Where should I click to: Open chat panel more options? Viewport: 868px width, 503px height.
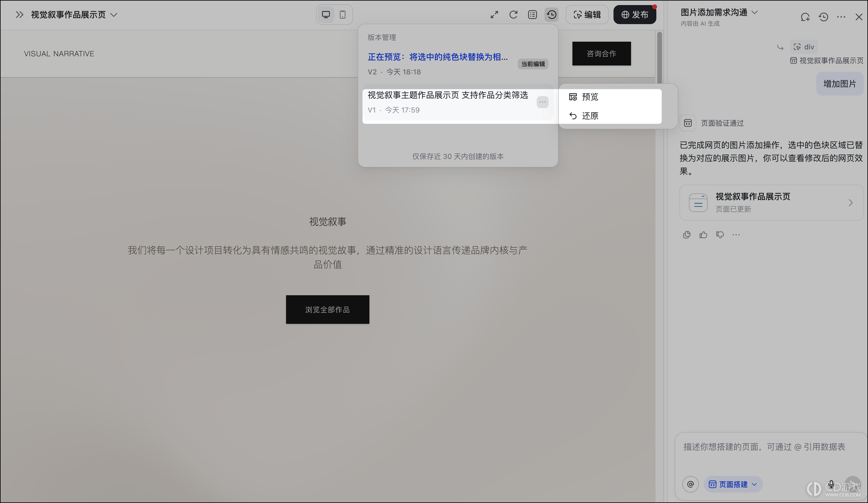pyautogui.click(x=841, y=17)
